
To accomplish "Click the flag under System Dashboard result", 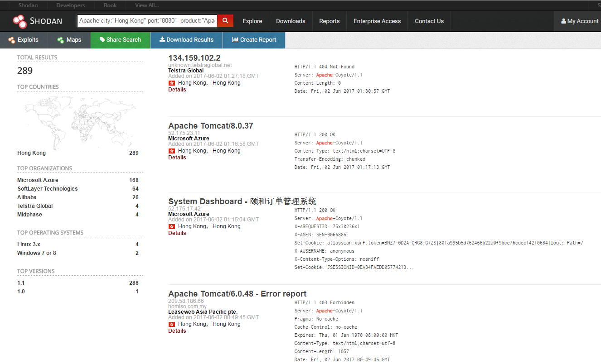I will click(x=172, y=226).
